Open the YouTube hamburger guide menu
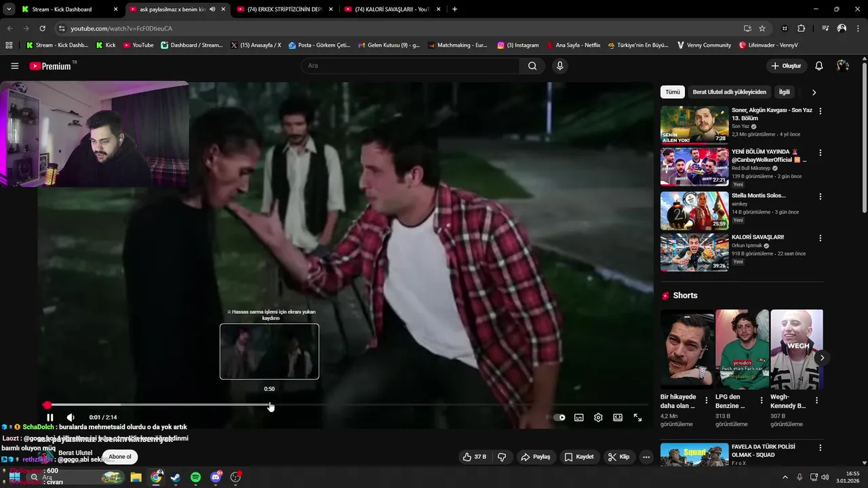Screen dimensions: 868x488 pyautogui.click(x=15, y=66)
